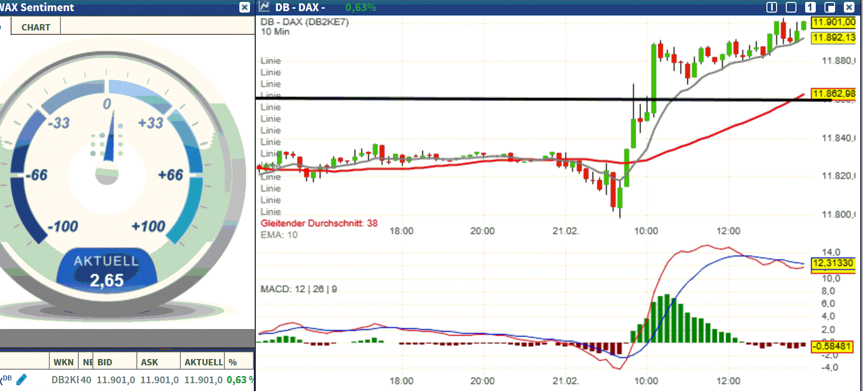
Task: Click the yellow 11.862,98 moving average label
Action: tap(834, 93)
